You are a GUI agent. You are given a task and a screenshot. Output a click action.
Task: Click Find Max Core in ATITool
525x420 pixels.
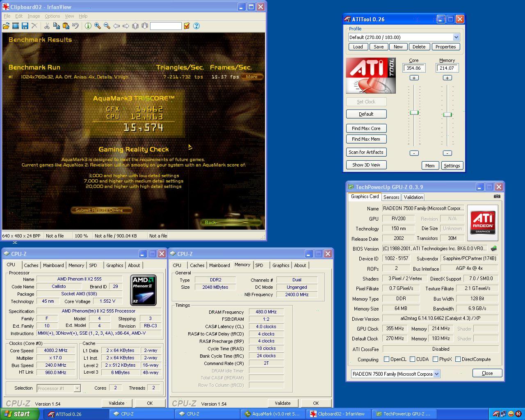366,128
